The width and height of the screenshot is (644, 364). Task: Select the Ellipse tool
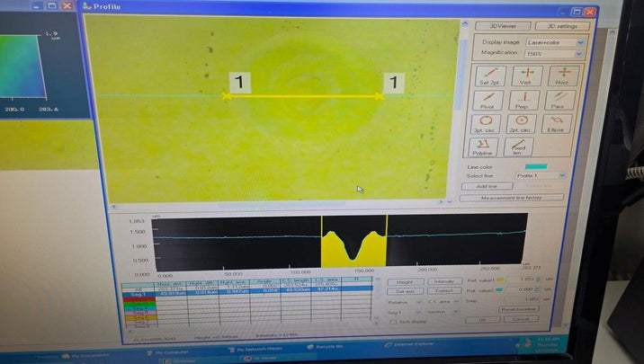[557, 123]
